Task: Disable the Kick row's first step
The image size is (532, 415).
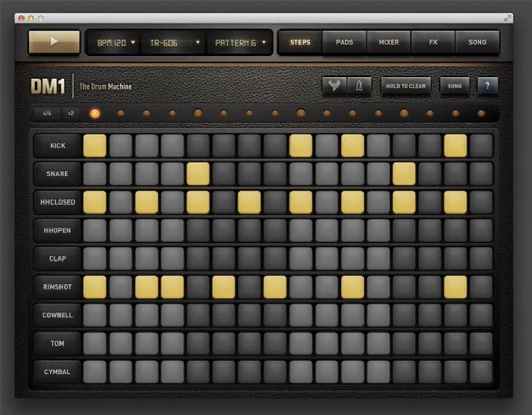Action: click(95, 145)
